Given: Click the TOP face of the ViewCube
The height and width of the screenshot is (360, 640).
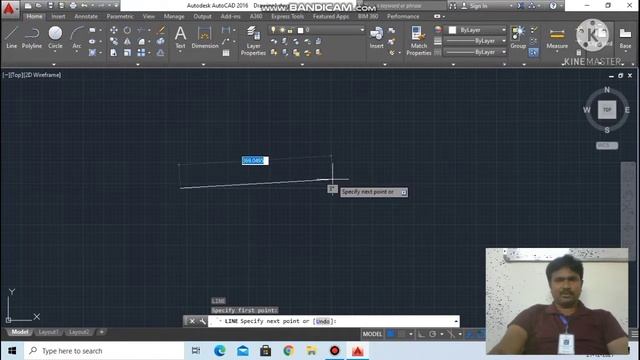Looking at the screenshot, I should (x=607, y=110).
